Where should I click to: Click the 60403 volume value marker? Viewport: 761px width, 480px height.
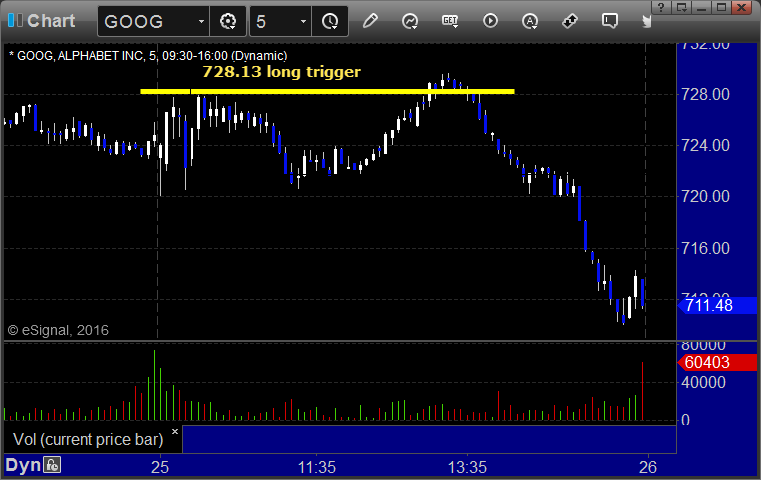[x=717, y=362]
